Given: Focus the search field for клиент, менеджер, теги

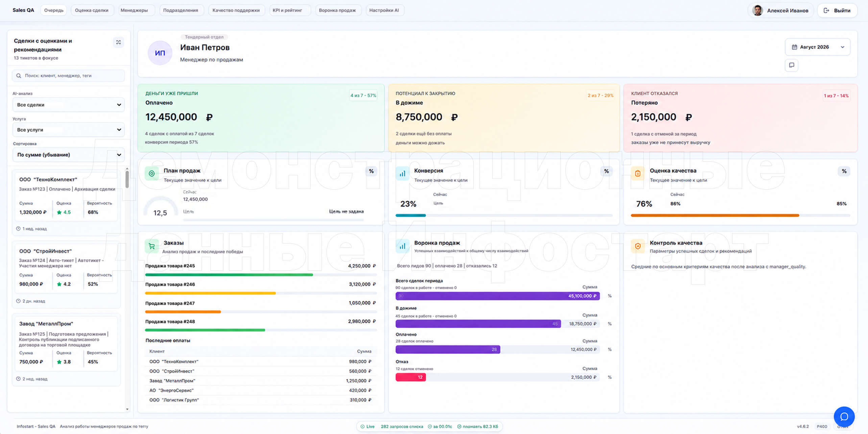Looking at the screenshot, I should pyautogui.click(x=69, y=76).
